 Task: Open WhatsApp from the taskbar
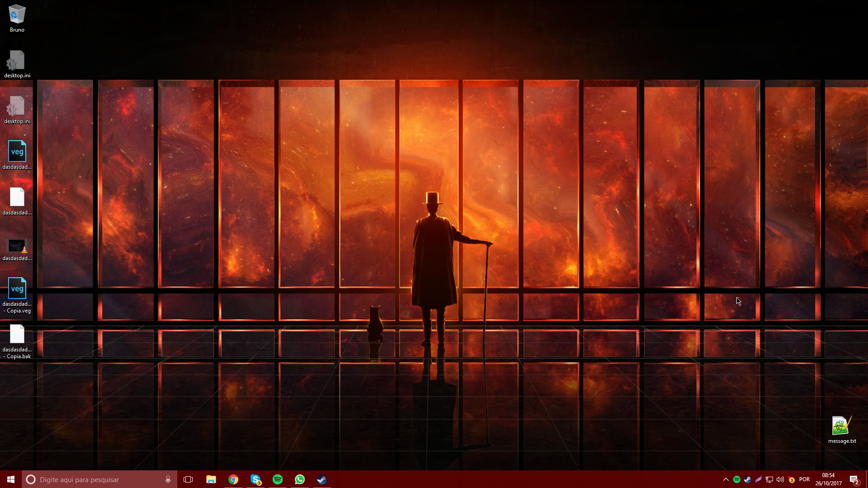click(300, 479)
